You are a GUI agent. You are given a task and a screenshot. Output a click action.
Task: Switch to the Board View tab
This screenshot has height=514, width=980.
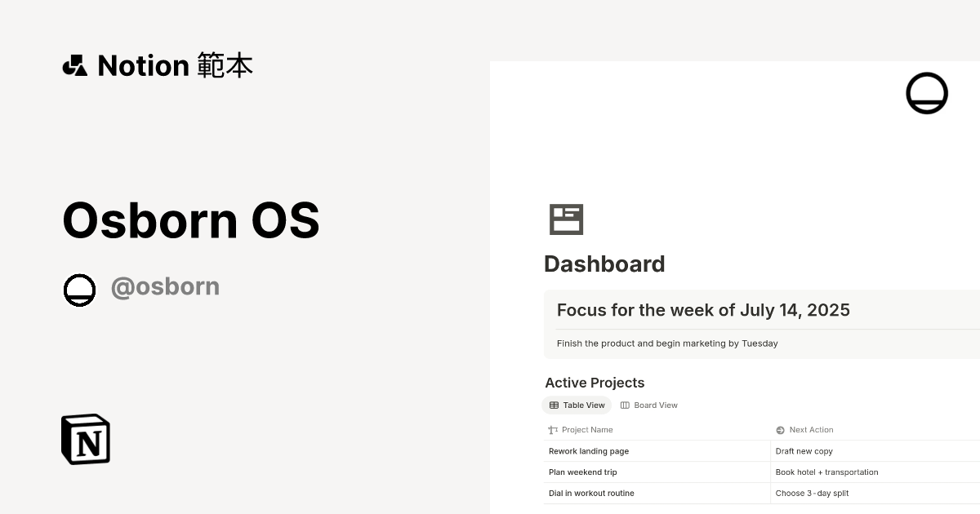[648, 405]
